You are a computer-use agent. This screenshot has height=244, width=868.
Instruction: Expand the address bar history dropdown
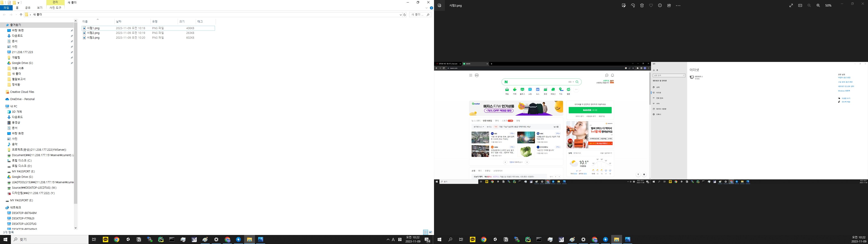pyautogui.click(x=401, y=15)
